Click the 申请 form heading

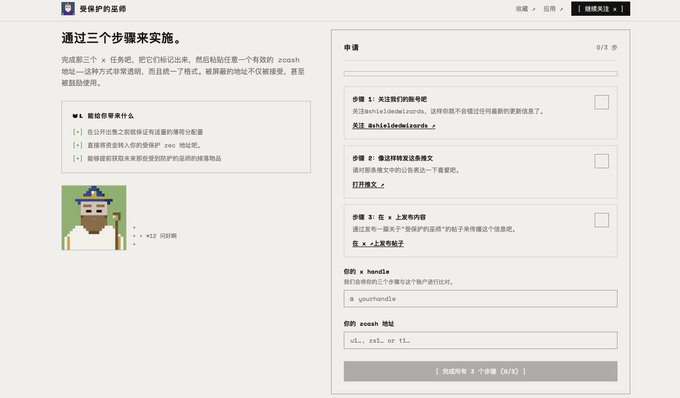[x=351, y=48]
